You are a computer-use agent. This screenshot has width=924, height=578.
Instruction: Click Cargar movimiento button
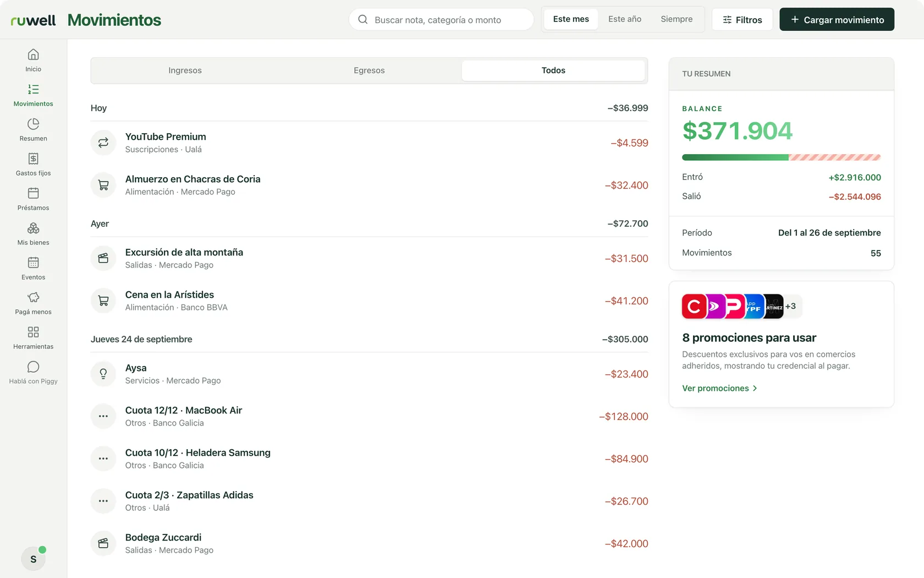pyautogui.click(x=837, y=19)
